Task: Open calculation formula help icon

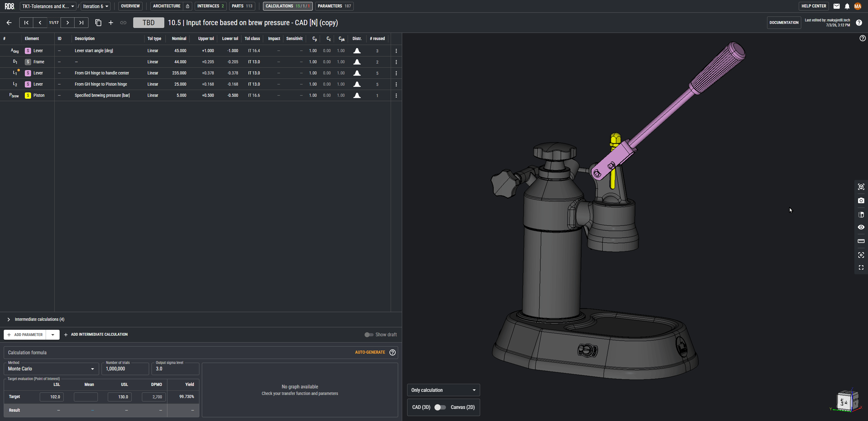Action: pyautogui.click(x=393, y=352)
